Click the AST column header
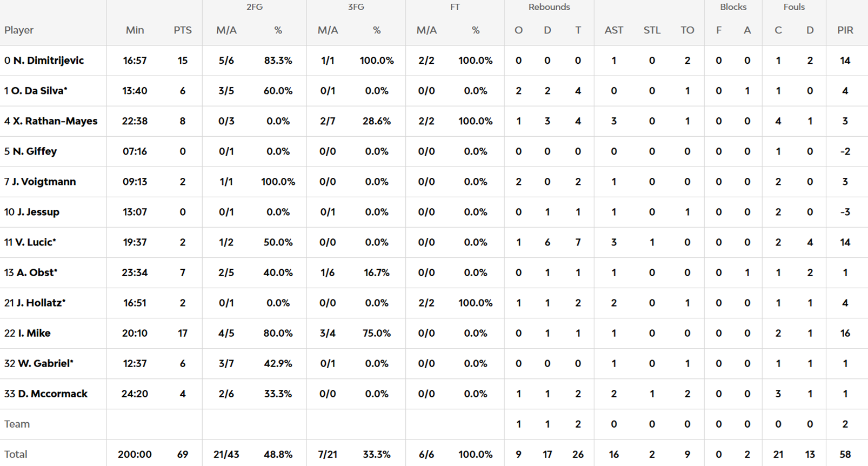The width and height of the screenshot is (868, 466). coord(613,30)
